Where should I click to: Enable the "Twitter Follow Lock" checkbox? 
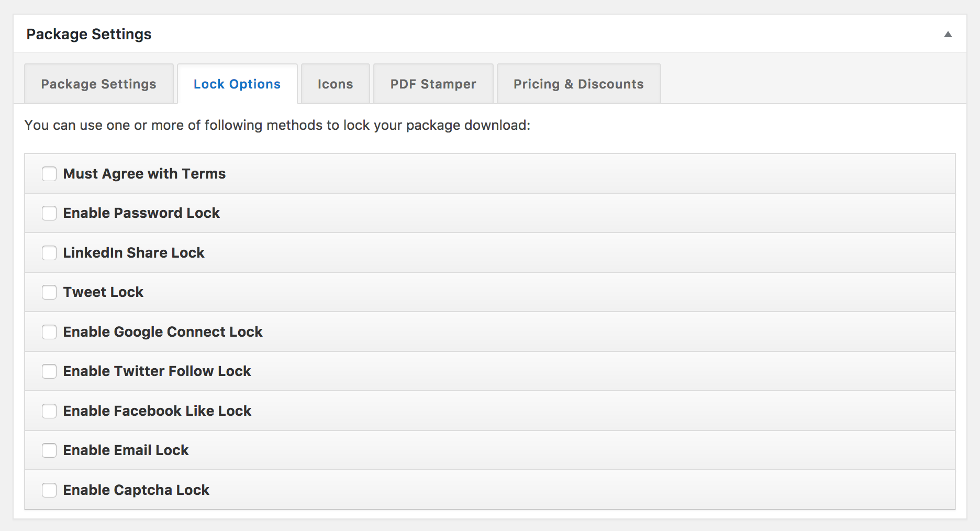(x=49, y=371)
